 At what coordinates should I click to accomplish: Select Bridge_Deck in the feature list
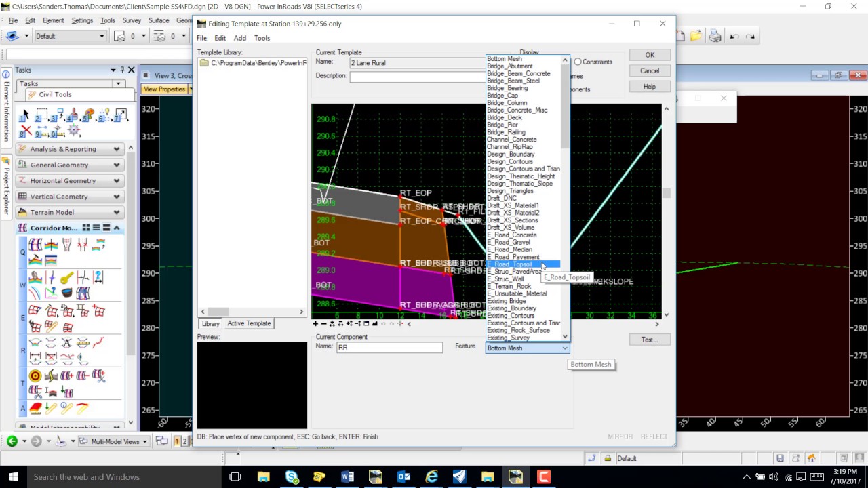pos(505,118)
